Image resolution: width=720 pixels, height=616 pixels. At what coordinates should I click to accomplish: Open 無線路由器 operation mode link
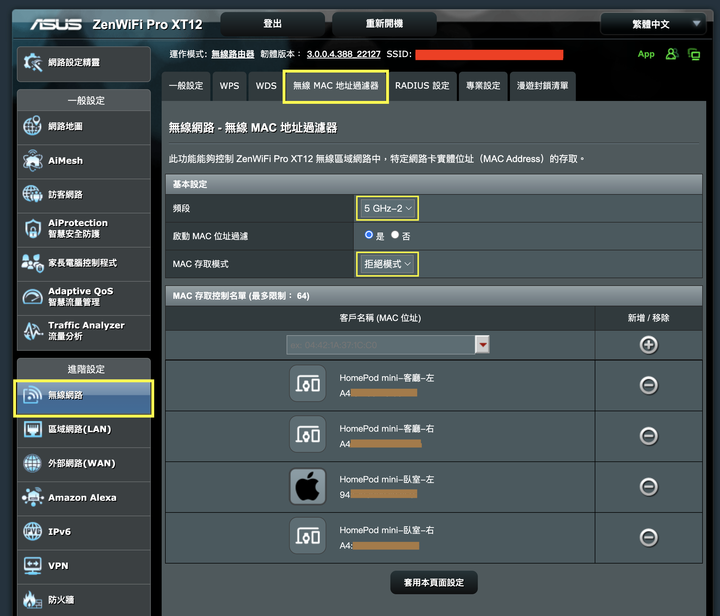(x=232, y=54)
